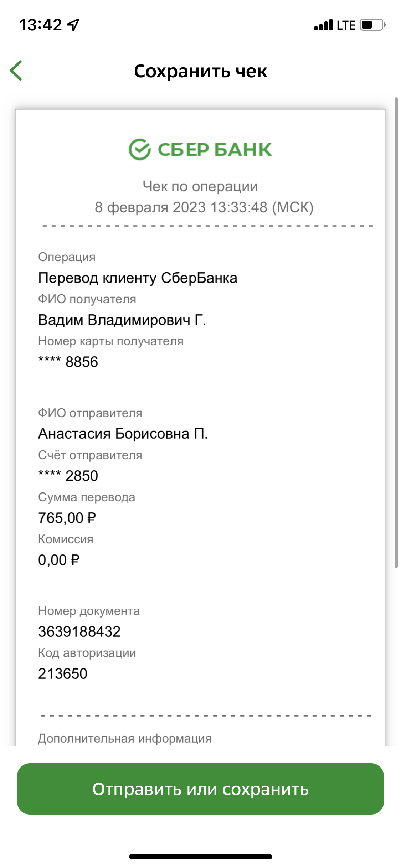Tap document number 3639188432
Image resolution: width=401 pixels, height=868 pixels.
pos(79,632)
